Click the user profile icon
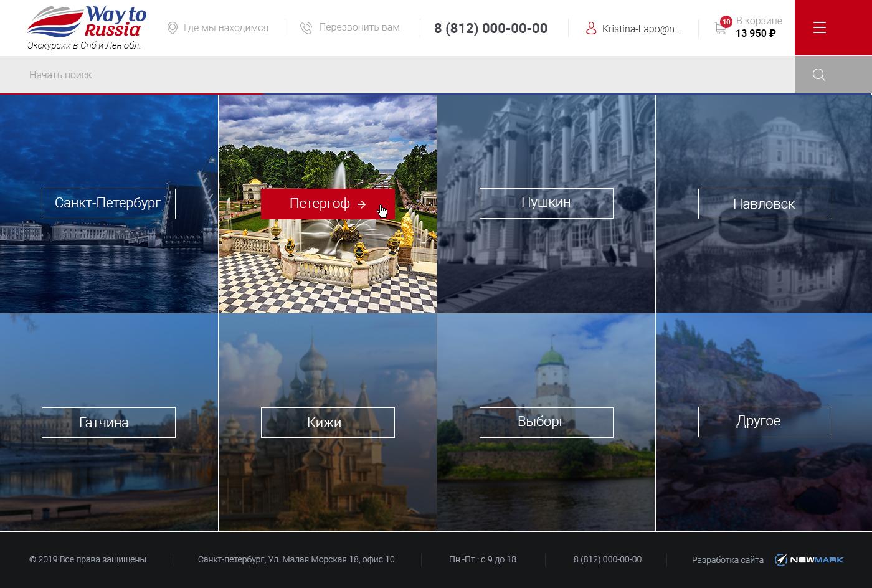This screenshot has width=872, height=588. click(591, 29)
